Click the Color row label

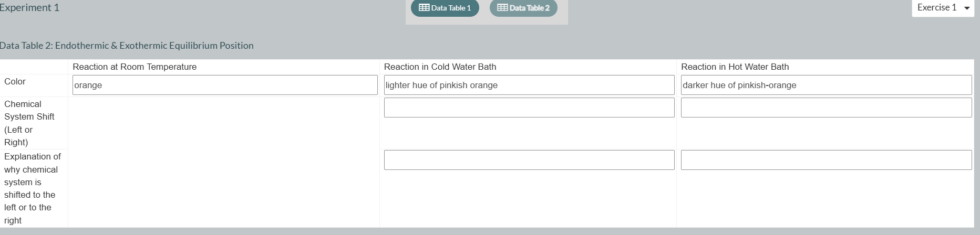coord(15,81)
